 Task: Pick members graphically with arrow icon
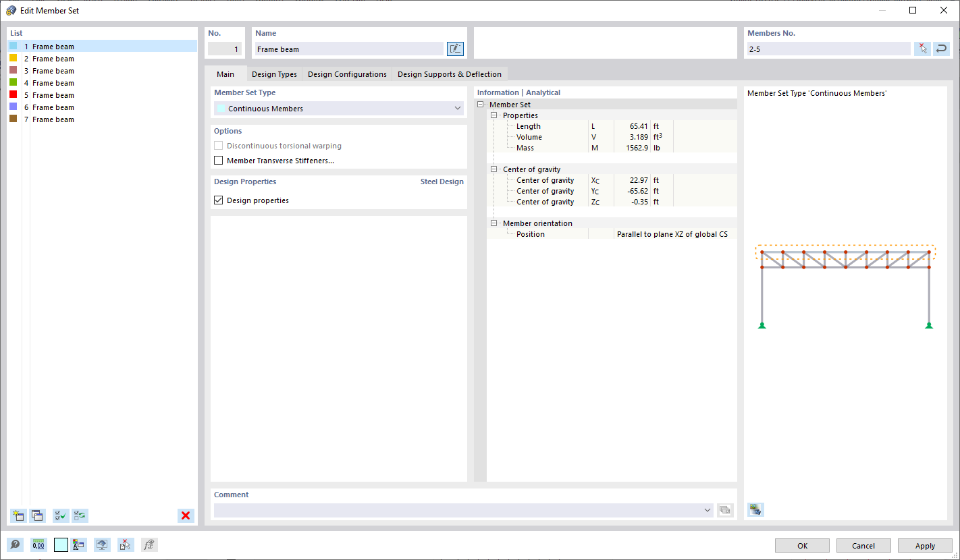922,48
